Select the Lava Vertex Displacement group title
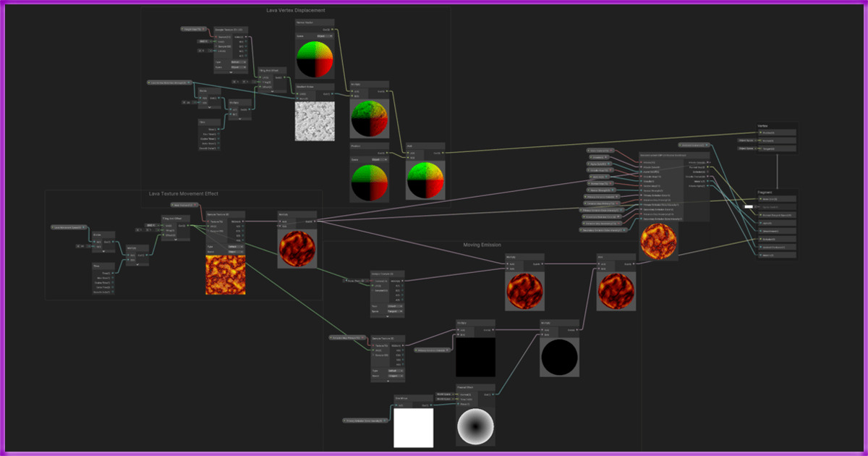 click(x=296, y=10)
